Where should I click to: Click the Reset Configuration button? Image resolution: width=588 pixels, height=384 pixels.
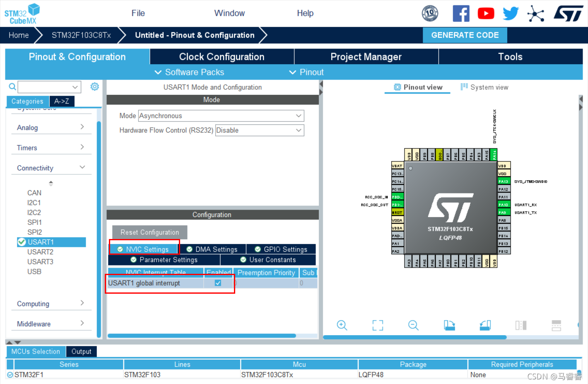tap(150, 232)
